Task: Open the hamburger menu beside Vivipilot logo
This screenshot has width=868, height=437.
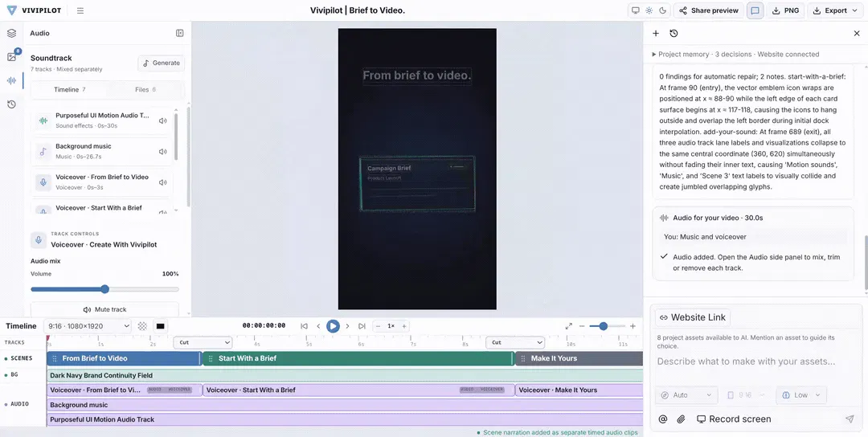Action: (80, 10)
